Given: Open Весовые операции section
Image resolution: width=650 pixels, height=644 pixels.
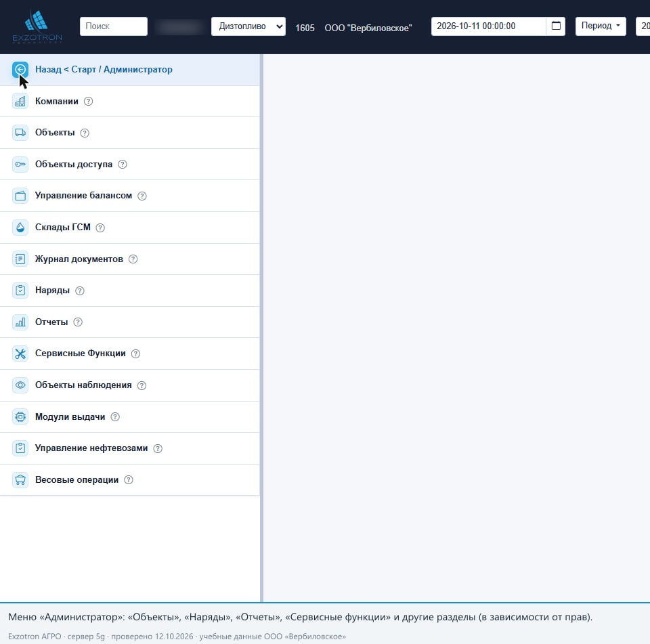Looking at the screenshot, I should pyautogui.click(x=130, y=480).
